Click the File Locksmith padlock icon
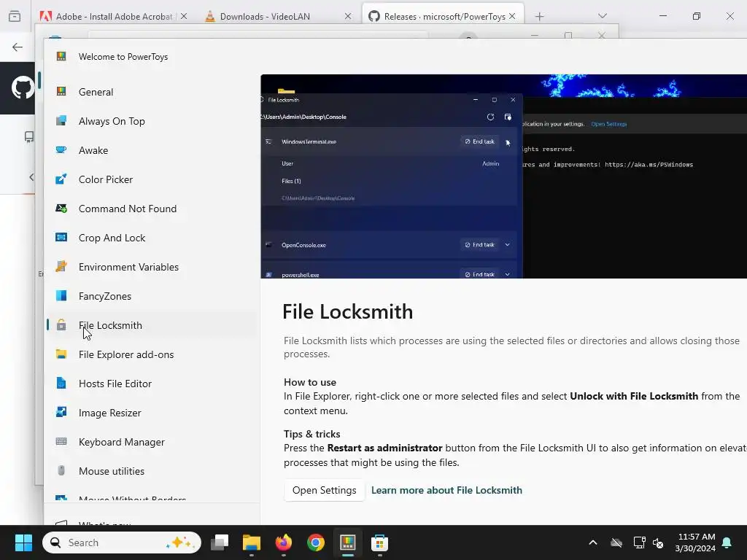747x560 pixels. tap(61, 325)
